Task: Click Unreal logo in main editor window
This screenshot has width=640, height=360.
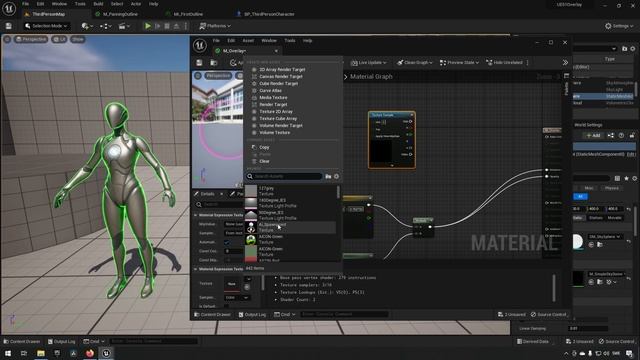Action: pos(9,9)
